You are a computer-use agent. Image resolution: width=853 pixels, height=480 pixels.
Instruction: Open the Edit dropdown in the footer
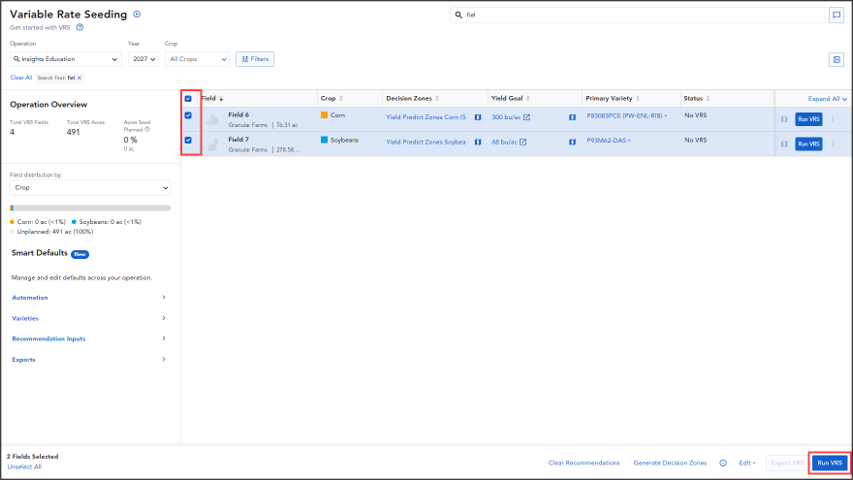[747, 463]
